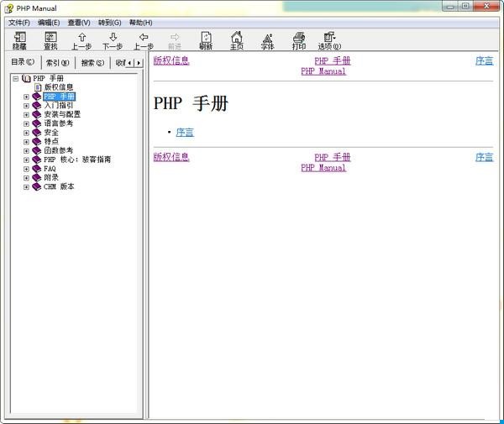
Task: Select the PHP 核心: 骇客指南 tree label
Action: coord(77,160)
